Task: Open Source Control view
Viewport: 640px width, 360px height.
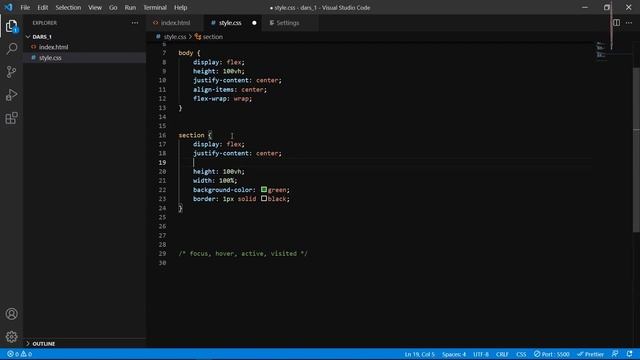Action: (11, 72)
